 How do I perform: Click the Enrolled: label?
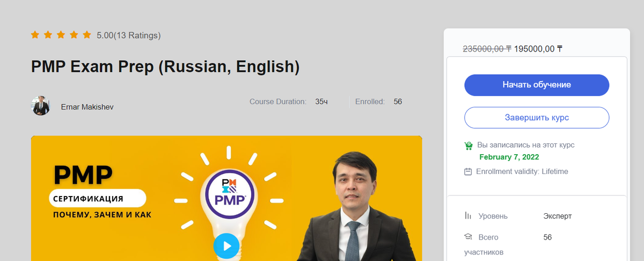coord(370,102)
